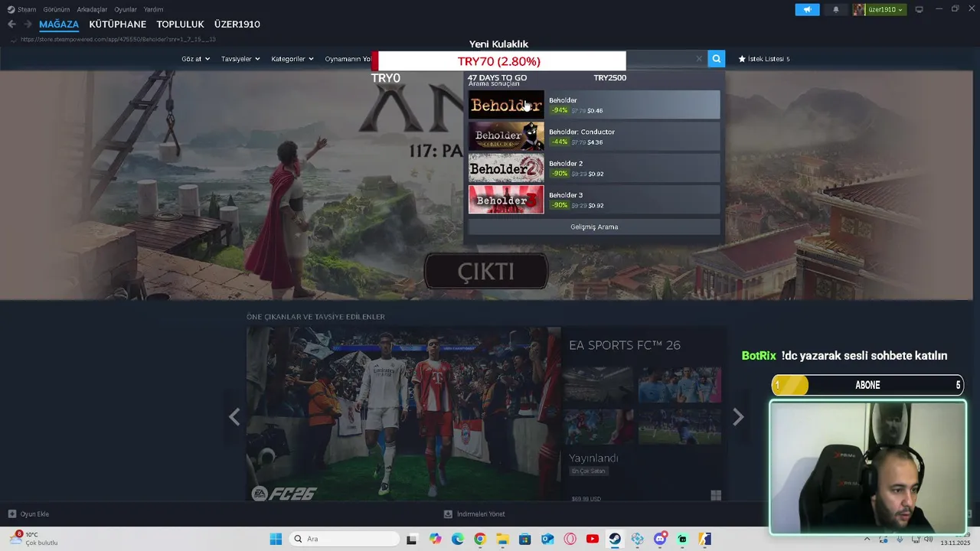Open Microsoft Edge from the taskbar
Screen dimensions: 980x551
click(457, 539)
